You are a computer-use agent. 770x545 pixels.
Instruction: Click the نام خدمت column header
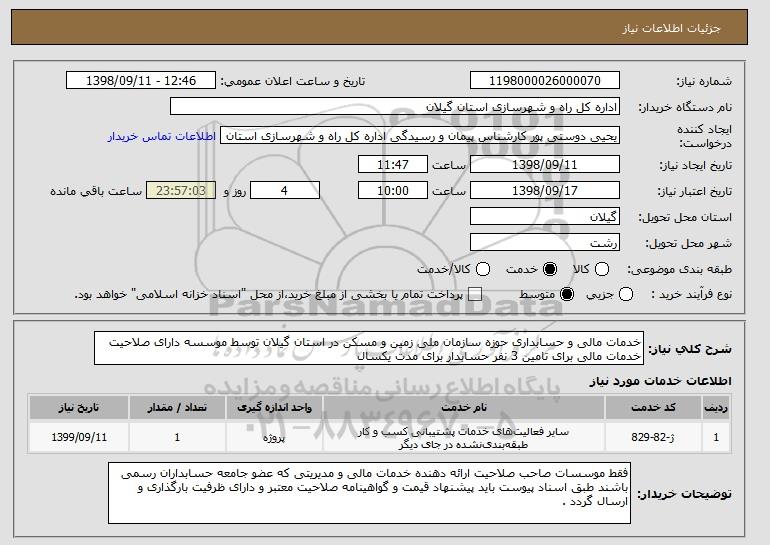464,408
